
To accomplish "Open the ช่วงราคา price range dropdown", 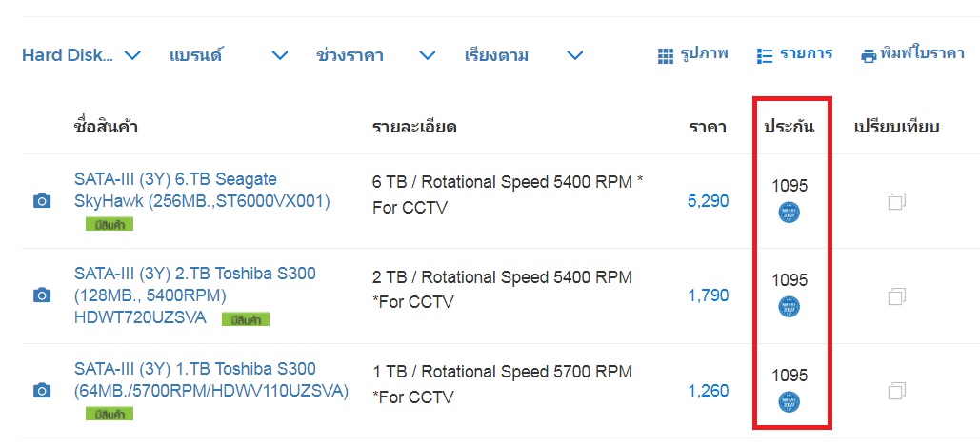I will pos(375,55).
